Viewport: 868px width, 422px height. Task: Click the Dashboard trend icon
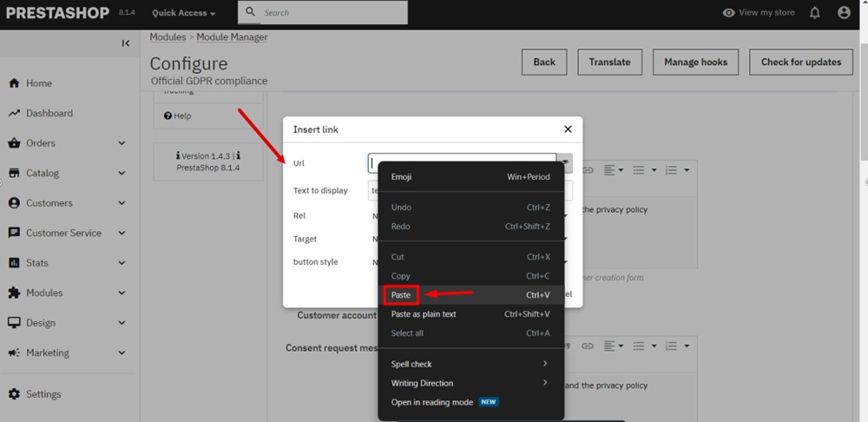(x=15, y=113)
